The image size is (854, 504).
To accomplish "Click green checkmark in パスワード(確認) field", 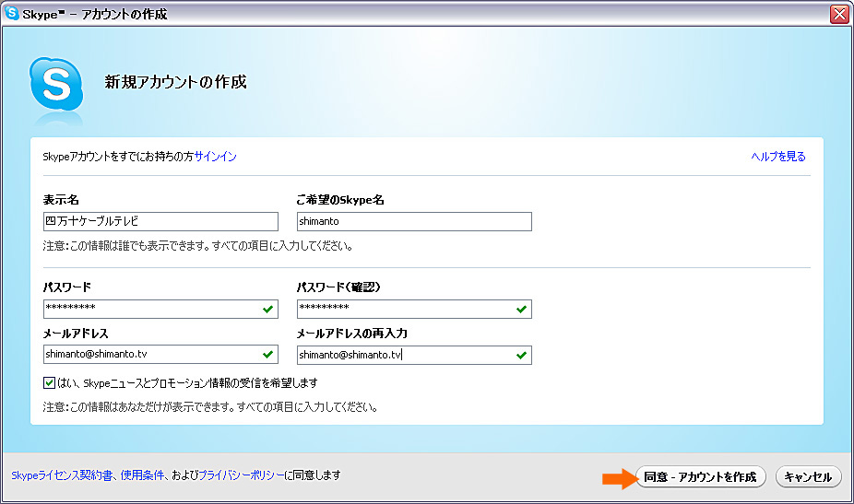I will (x=521, y=310).
